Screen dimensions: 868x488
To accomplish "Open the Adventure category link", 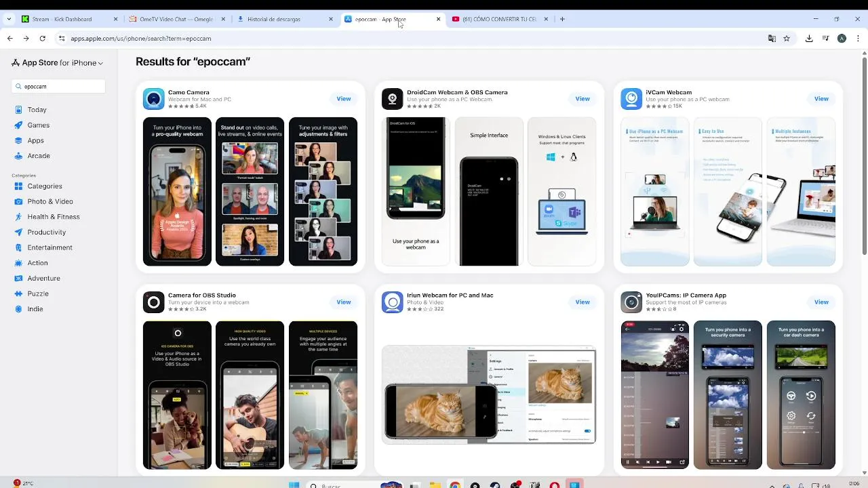I will click(x=43, y=279).
